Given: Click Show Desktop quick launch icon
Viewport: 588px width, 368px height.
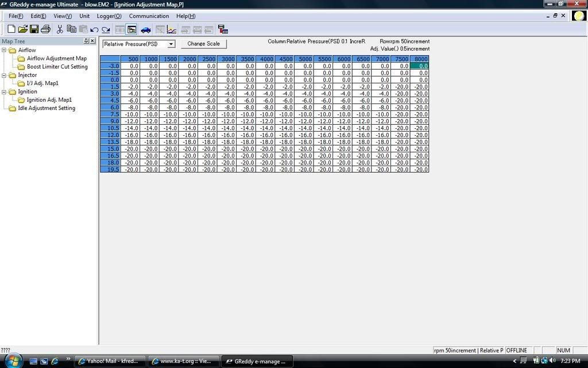Looking at the screenshot, I should pyautogui.click(x=33, y=361).
